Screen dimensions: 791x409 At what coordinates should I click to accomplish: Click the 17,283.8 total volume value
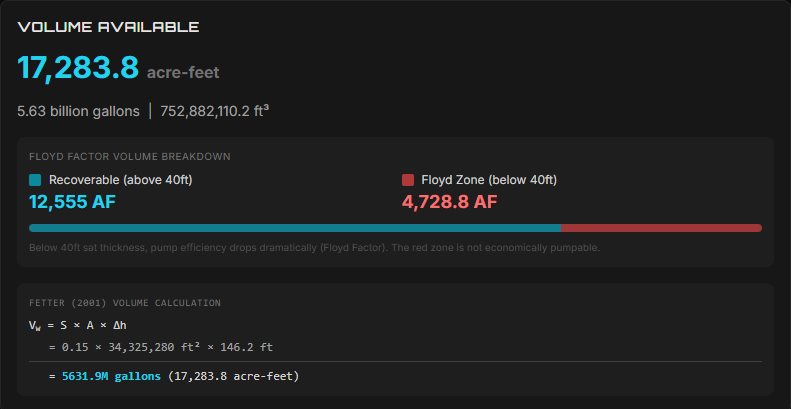point(78,68)
